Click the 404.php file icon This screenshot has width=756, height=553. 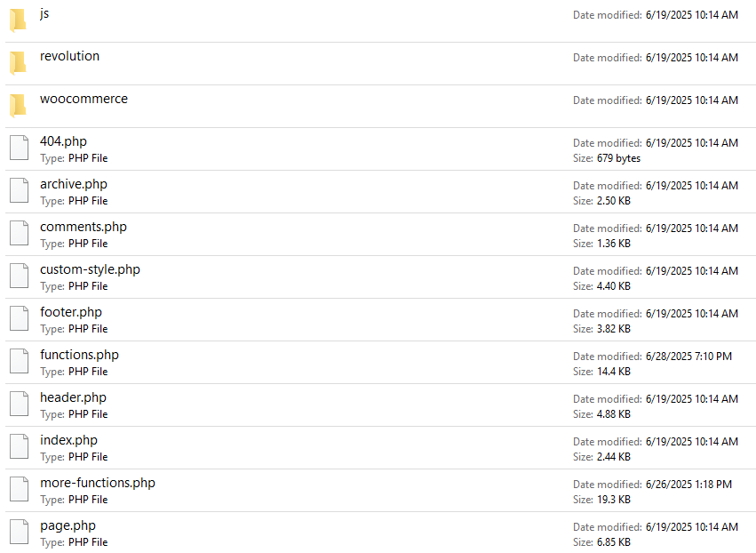point(19,148)
